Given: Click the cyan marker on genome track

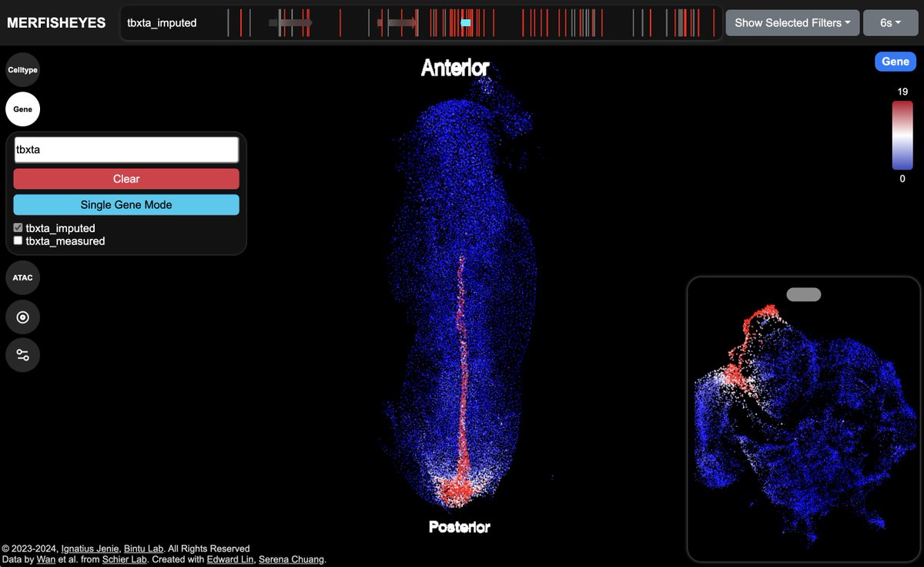Looking at the screenshot, I should [x=466, y=23].
